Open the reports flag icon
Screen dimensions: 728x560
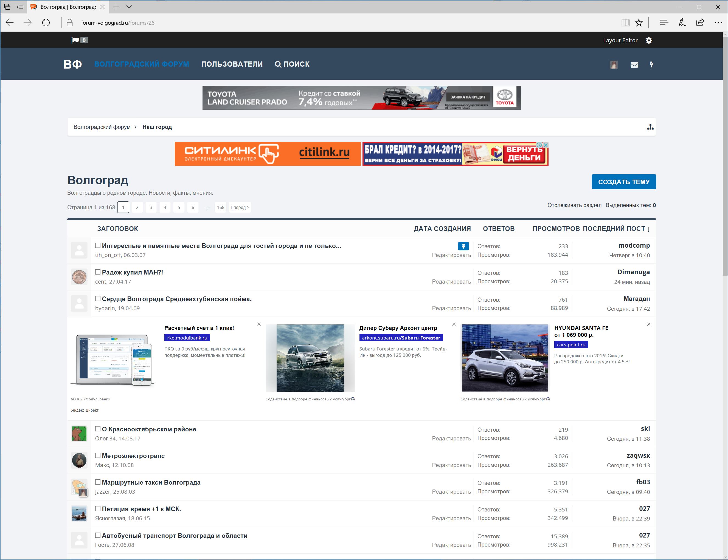point(75,40)
